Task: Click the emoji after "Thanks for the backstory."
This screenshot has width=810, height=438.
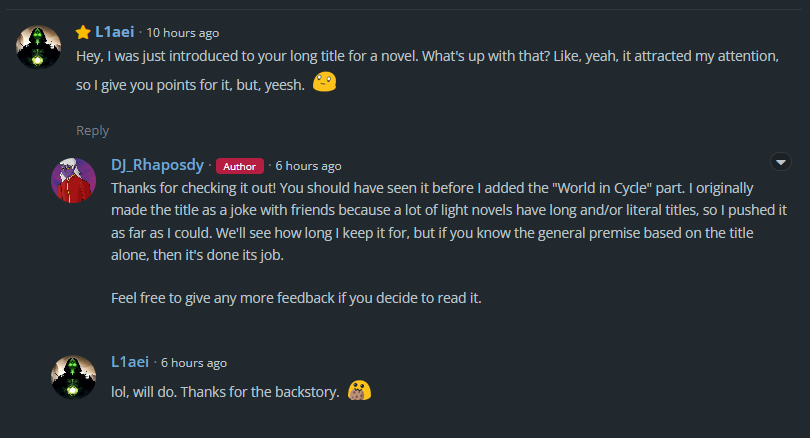Action: point(359,390)
